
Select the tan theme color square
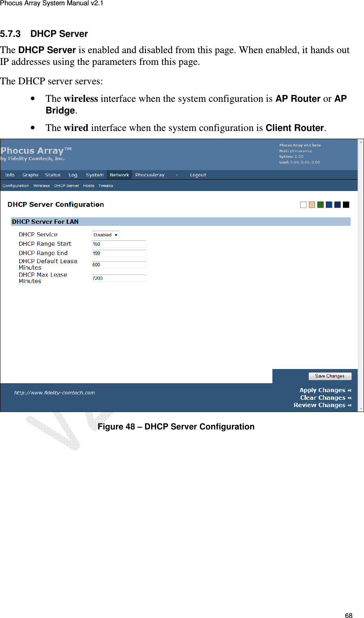[x=311, y=204]
